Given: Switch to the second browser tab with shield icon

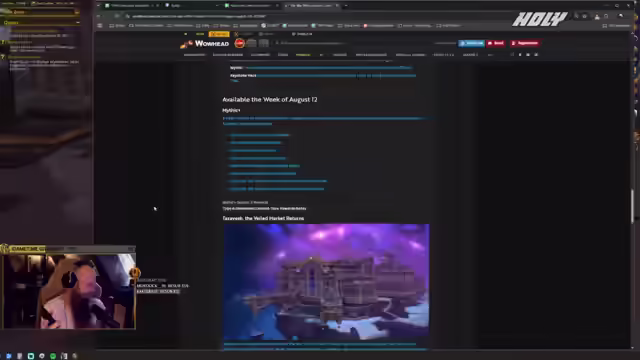Looking at the screenshot, I should coord(191,6).
